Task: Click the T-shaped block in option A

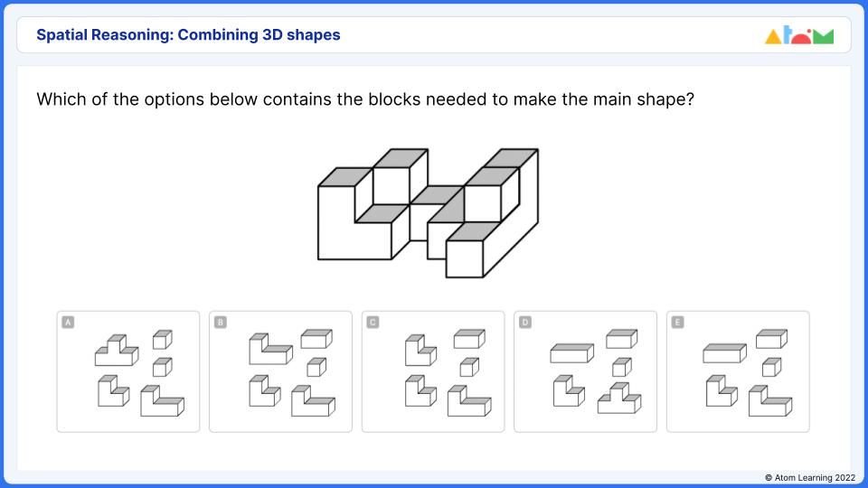Action: 117,351
